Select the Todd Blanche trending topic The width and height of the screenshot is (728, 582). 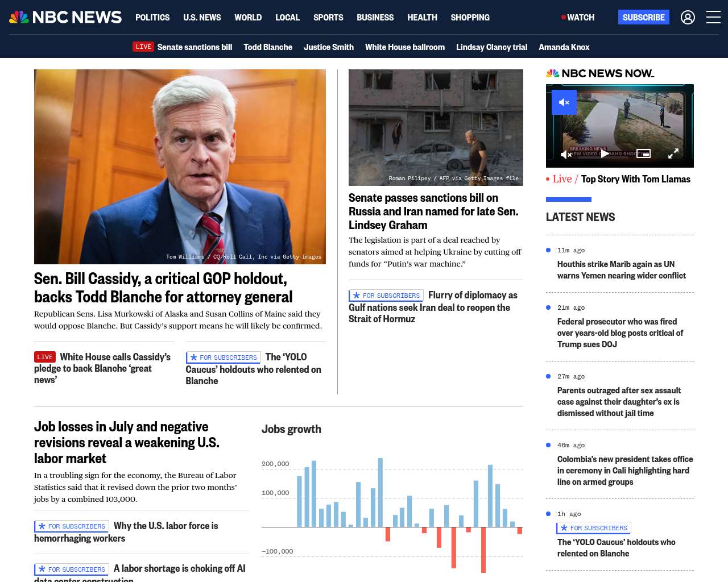(x=268, y=47)
